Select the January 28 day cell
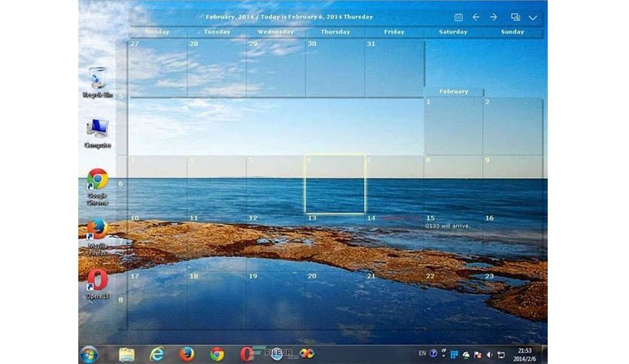The width and height of the screenshot is (629, 364). tap(217, 68)
